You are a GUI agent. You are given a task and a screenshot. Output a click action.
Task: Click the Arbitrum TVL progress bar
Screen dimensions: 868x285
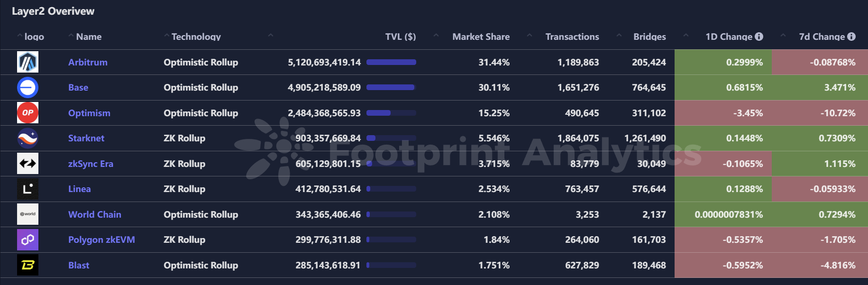pyautogui.click(x=391, y=62)
